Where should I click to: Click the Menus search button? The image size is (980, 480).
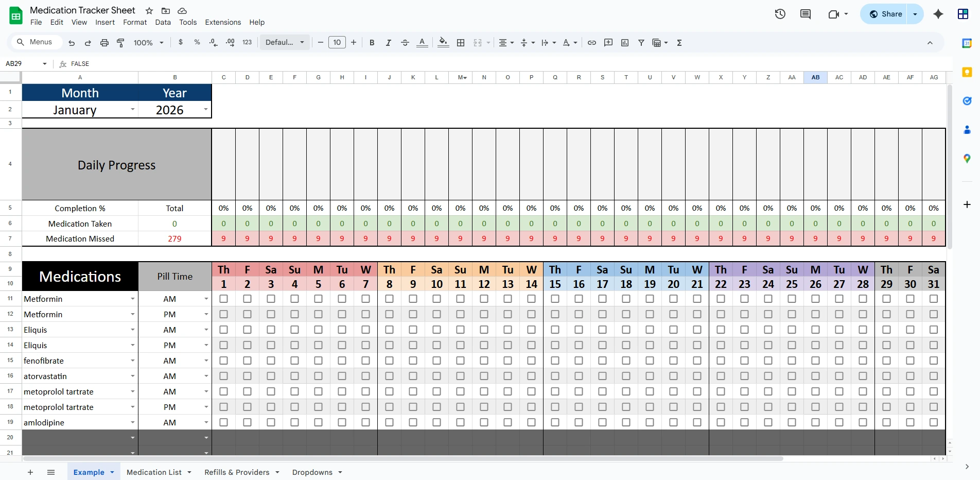point(35,42)
